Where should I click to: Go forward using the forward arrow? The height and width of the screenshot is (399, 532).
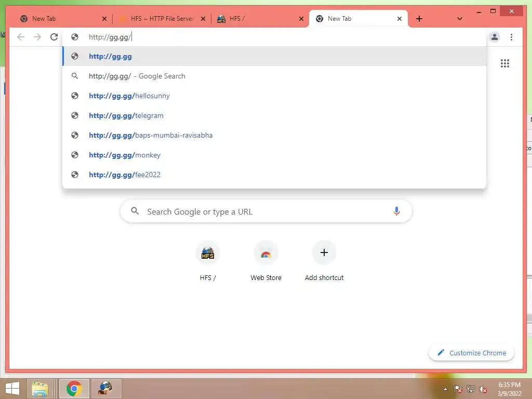click(x=37, y=37)
